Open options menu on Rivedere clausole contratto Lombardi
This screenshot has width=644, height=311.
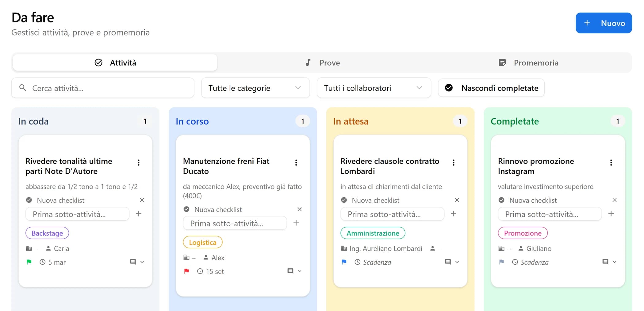(454, 162)
